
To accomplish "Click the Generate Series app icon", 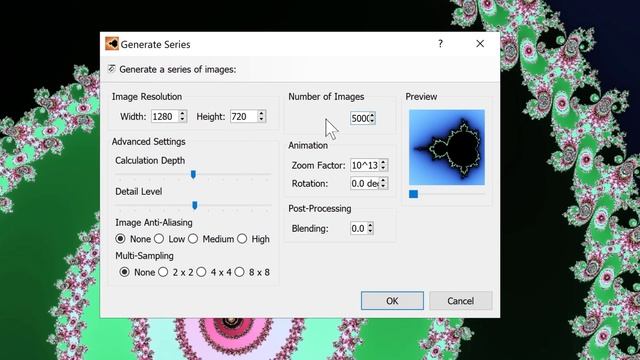I will coord(111,44).
